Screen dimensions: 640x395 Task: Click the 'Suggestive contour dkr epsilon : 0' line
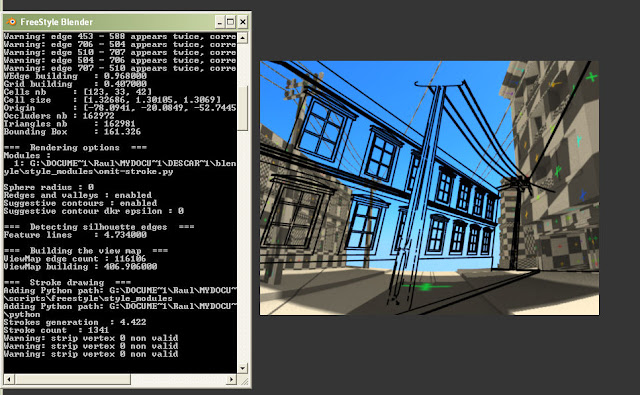click(x=93, y=211)
